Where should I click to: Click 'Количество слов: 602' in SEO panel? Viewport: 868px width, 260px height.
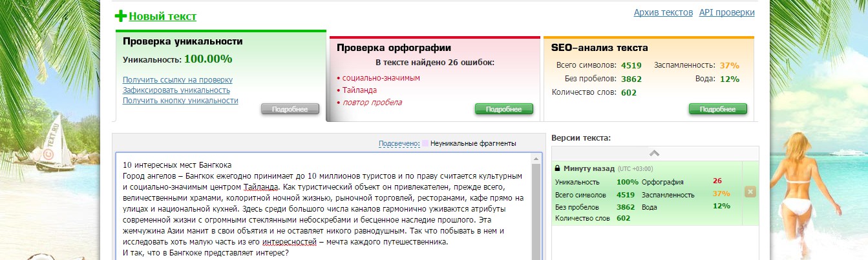595,92
